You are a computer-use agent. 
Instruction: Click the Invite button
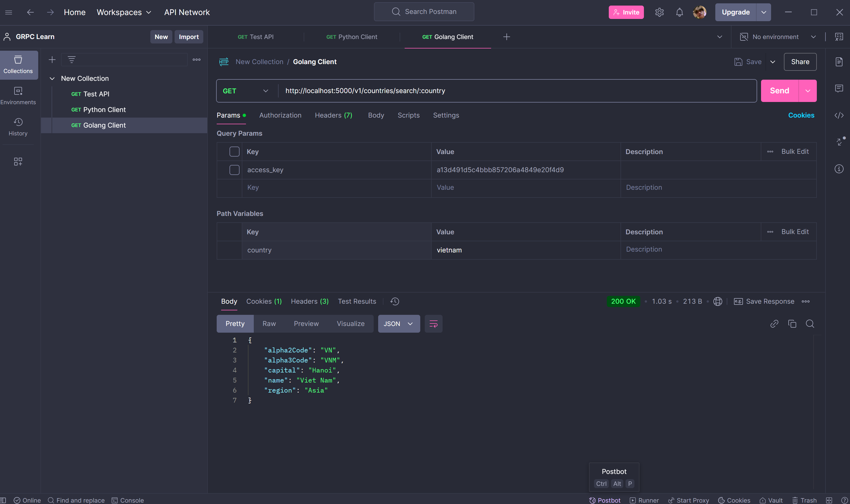pyautogui.click(x=626, y=12)
